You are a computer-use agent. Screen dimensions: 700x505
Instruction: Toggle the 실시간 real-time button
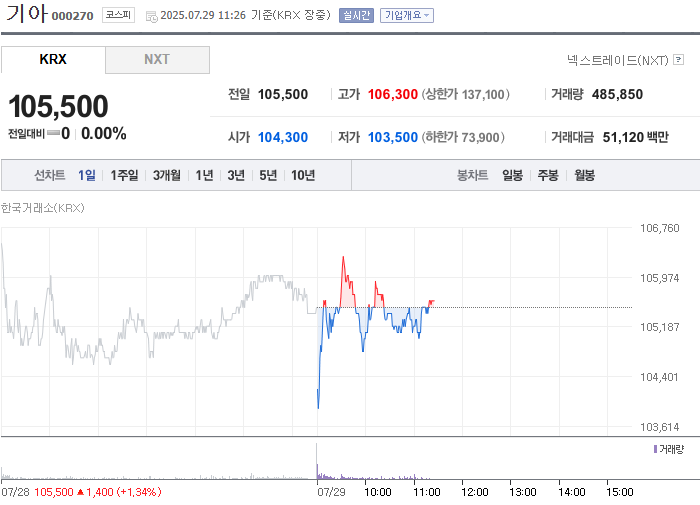tap(356, 15)
